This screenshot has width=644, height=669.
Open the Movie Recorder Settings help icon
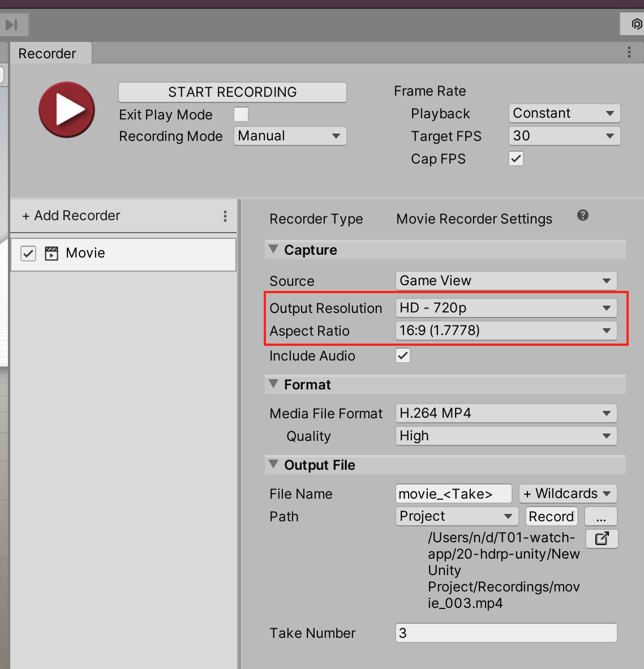(x=582, y=216)
